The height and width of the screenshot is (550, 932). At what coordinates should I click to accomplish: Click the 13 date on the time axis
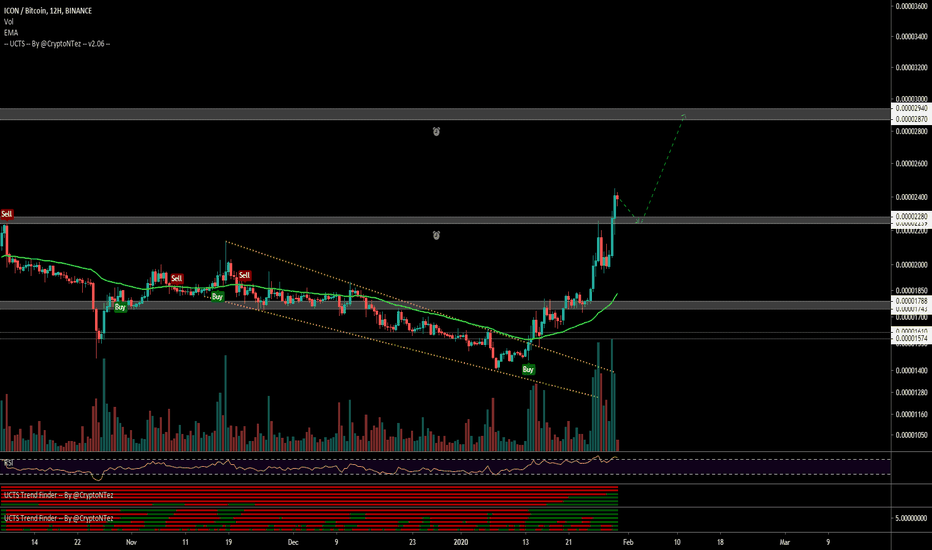click(525, 542)
